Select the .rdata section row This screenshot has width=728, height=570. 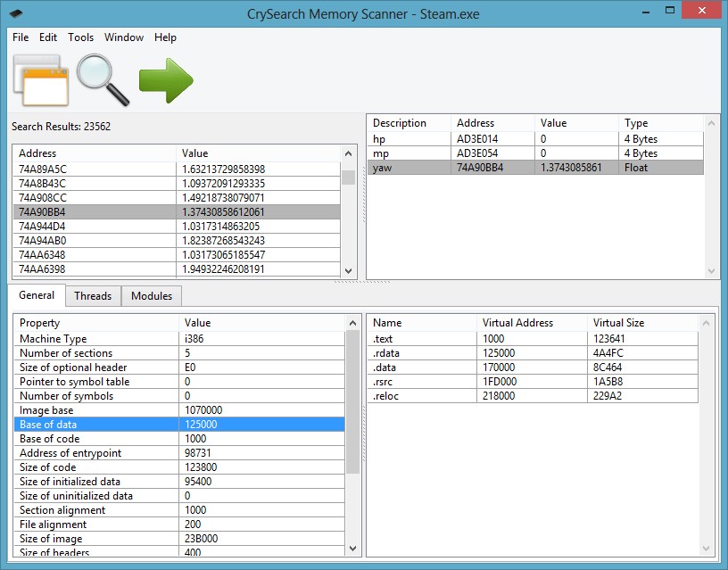533,353
